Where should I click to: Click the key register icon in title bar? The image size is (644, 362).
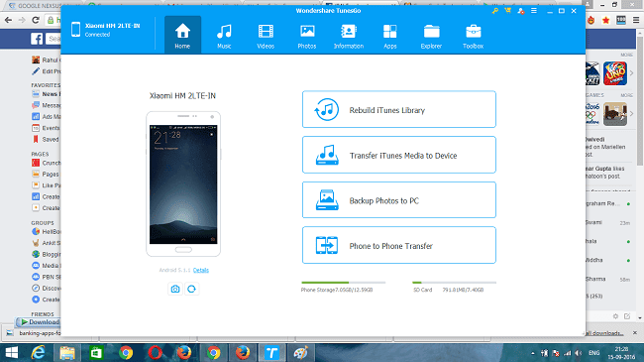point(495,11)
